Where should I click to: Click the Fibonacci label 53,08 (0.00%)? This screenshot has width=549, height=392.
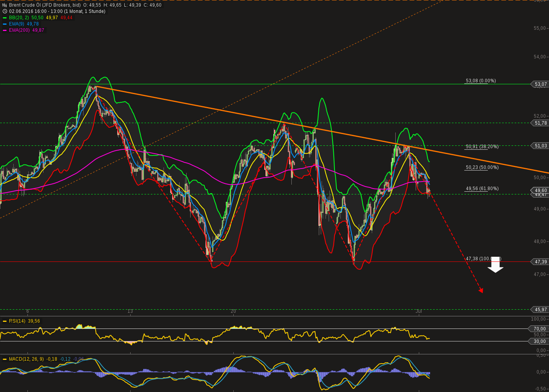coord(481,81)
